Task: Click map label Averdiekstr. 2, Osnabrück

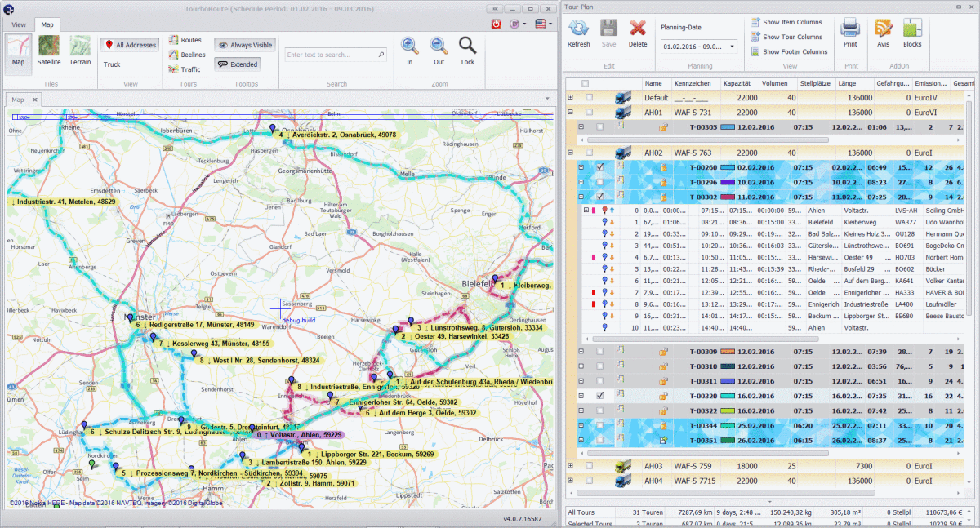Action: point(338,135)
